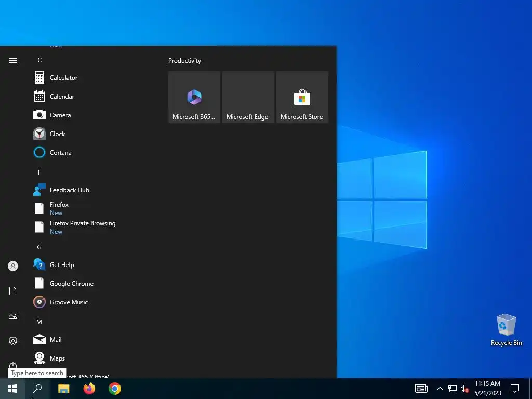This screenshot has width=532, height=399.
Task: Show hidden system tray icons
Action: 440,389
